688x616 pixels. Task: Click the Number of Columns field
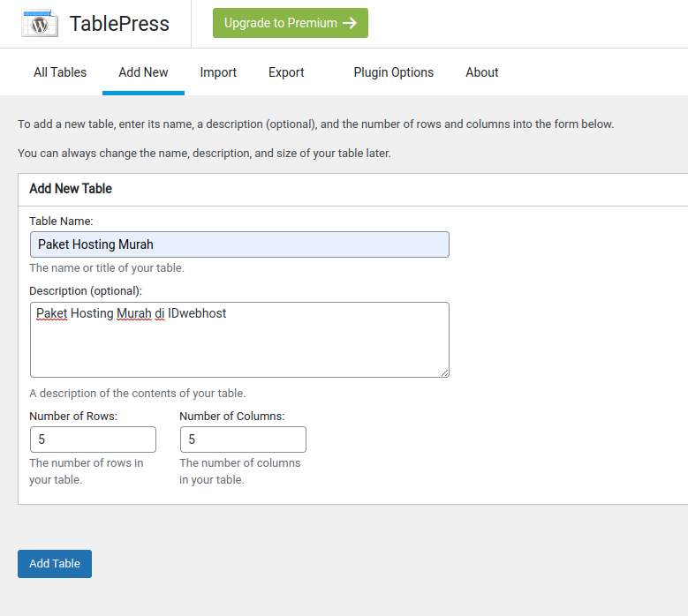[243, 439]
